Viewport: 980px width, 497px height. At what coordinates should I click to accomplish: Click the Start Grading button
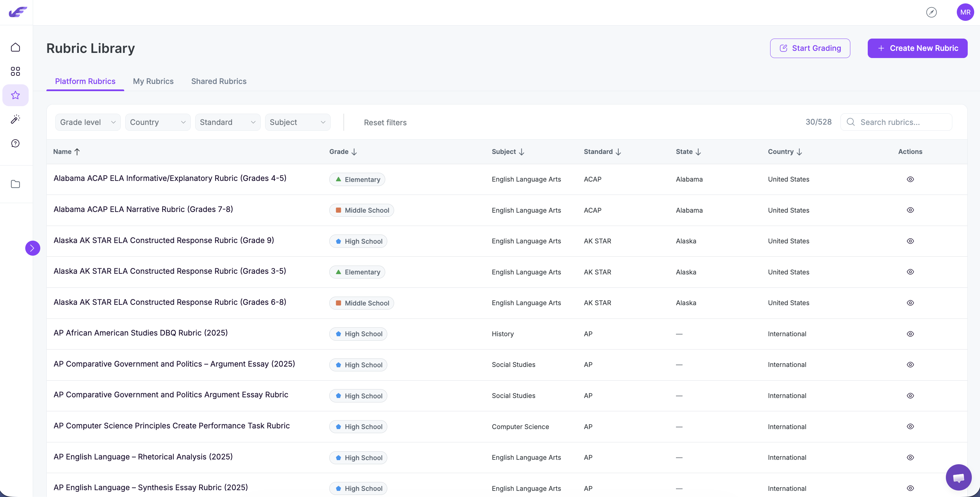point(810,48)
